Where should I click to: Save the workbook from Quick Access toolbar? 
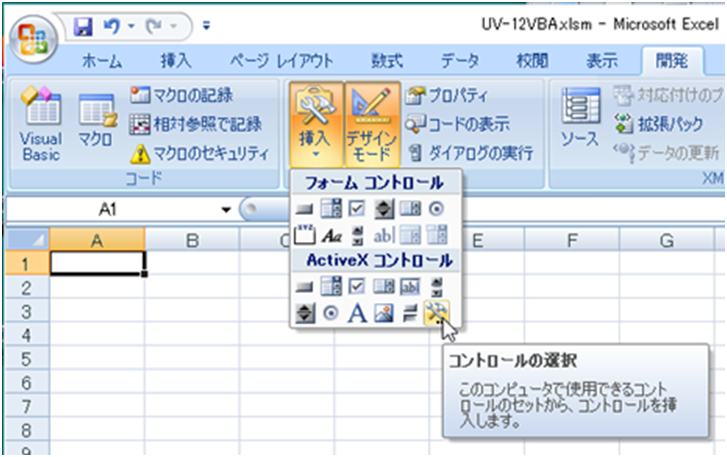pyautogui.click(x=83, y=20)
